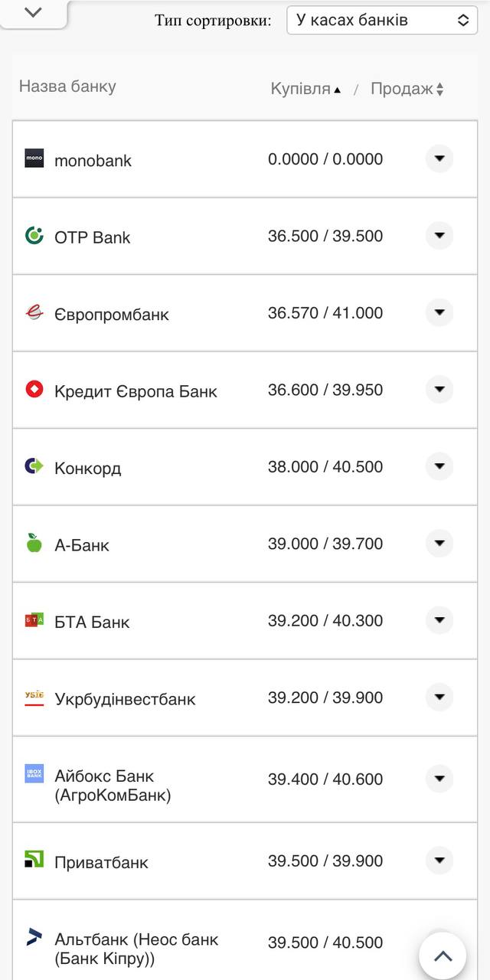
Task: Click the green apple А-Банк icon
Action: (x=33, y=544)
